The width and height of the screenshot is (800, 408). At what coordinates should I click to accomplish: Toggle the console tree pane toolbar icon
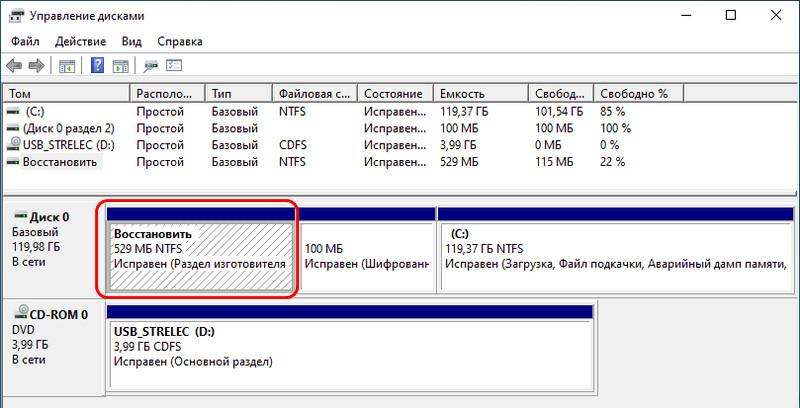67,65
